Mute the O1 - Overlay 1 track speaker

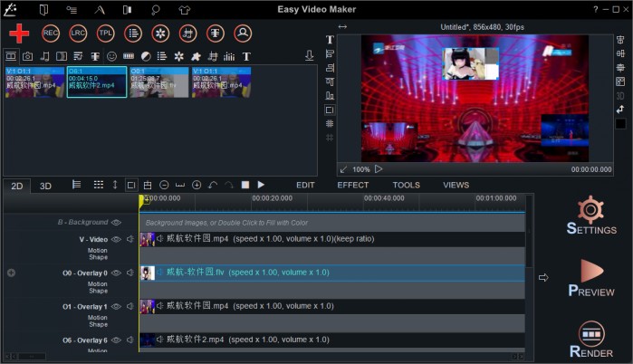coord(130,306)
